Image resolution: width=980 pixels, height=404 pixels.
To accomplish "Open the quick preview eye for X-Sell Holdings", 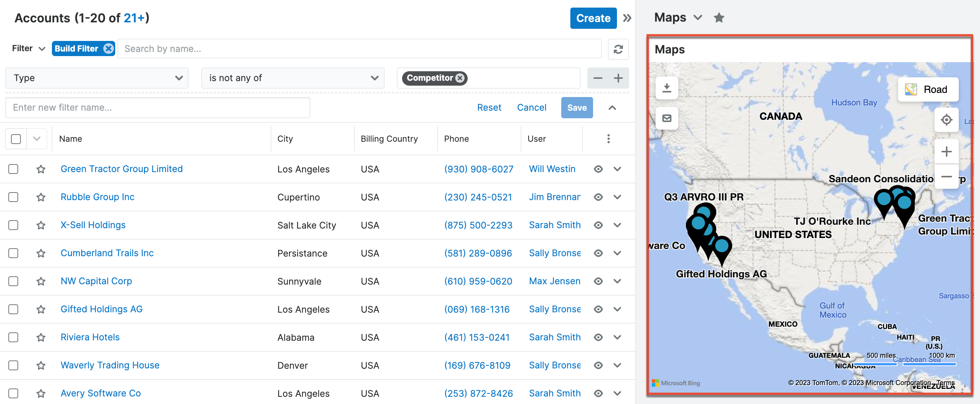I will [598, 225].
